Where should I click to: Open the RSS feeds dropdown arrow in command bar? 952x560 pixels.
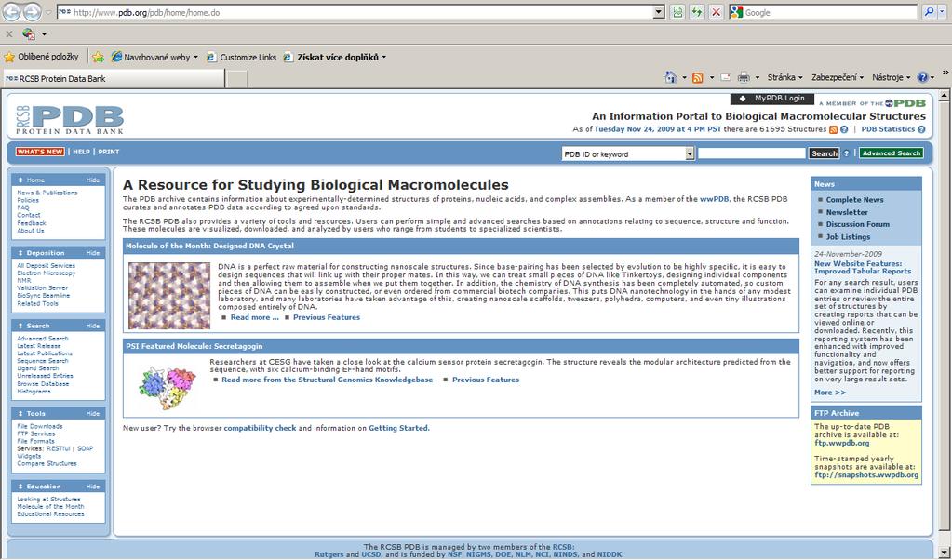pyautogui.click(x=712, y=77)
